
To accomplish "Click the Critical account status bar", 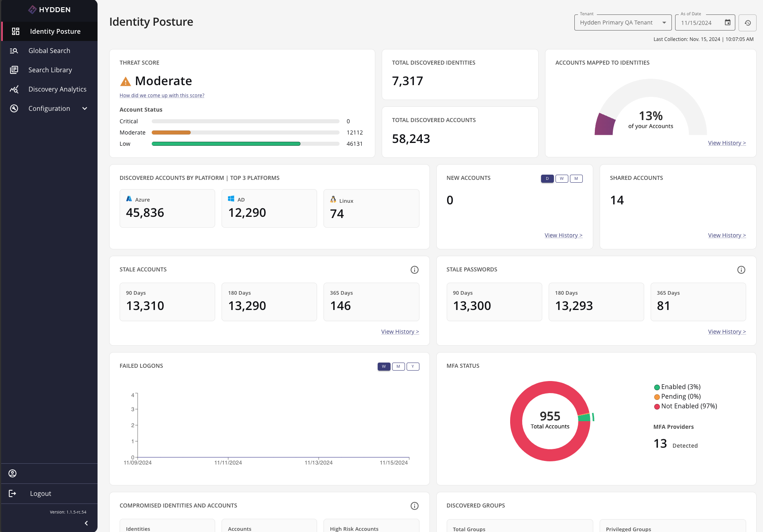I will [x=246, y=121].
